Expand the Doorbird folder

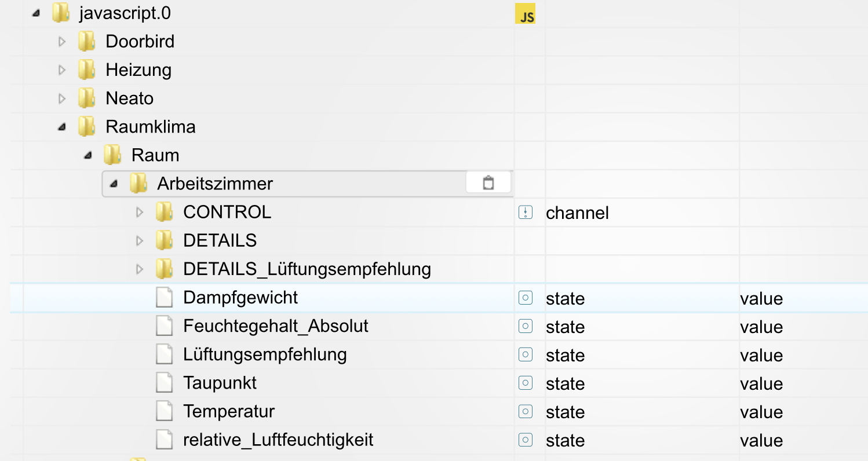coord(62,41)
